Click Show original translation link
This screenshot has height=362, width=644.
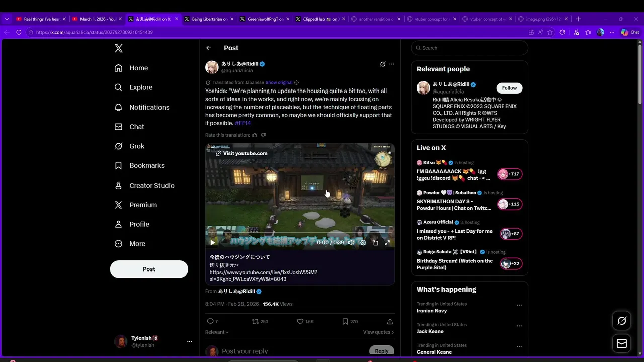click(x=279, y=82)
